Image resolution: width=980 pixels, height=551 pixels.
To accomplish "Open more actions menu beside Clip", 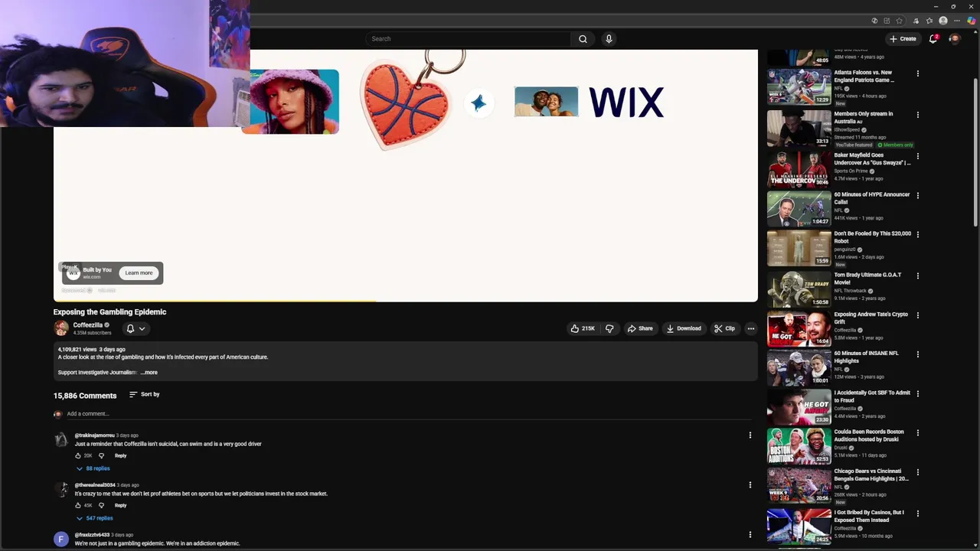I will tap(750, 328).
